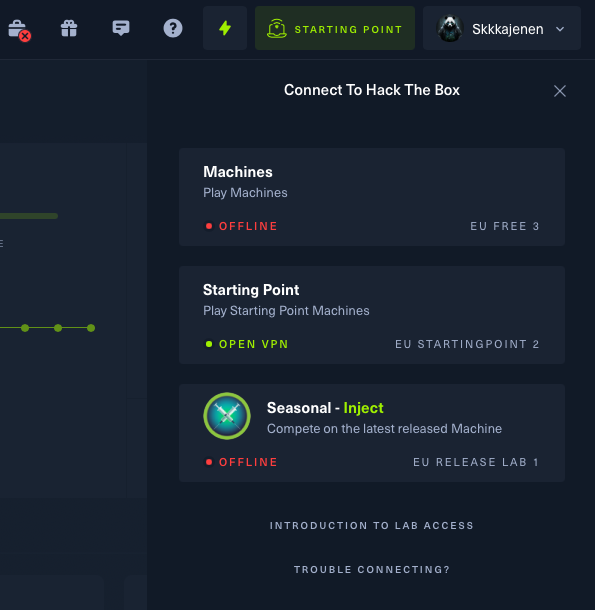Click the green Inject machine name
The height and width of the screenshot is (610, 595).
coord(363,408)
